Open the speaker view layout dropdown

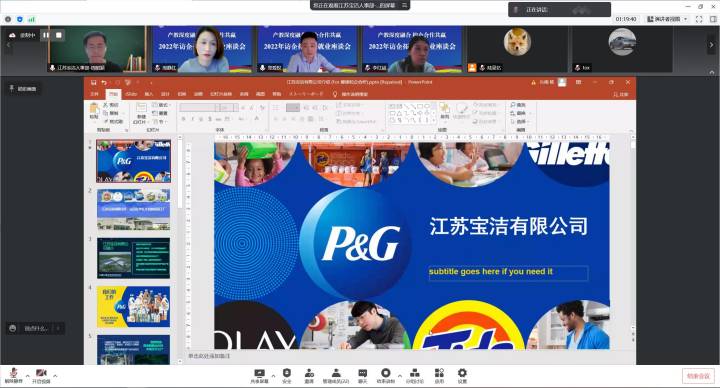coord(668,19)
